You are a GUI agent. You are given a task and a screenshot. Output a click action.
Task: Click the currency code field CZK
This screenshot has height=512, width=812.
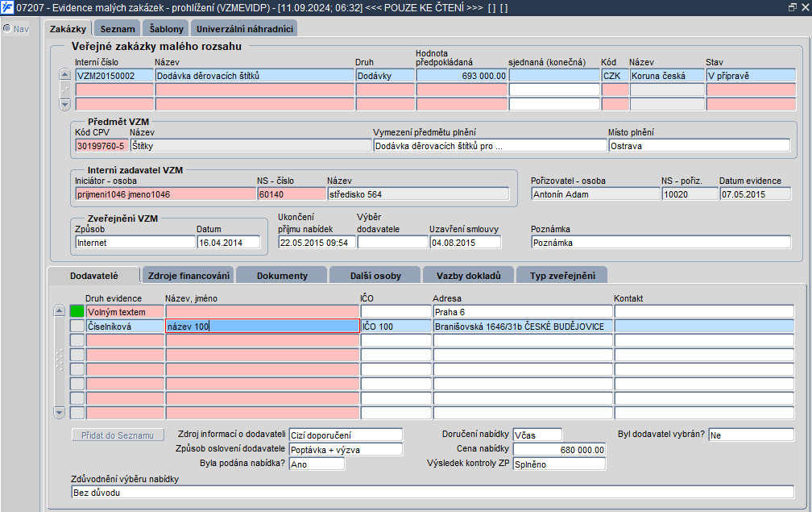tap(615, 76)
